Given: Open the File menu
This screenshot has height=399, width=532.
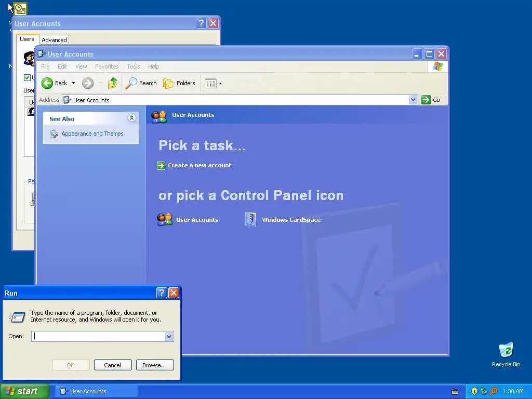Looking at the screenshot, I should point(45,66).
